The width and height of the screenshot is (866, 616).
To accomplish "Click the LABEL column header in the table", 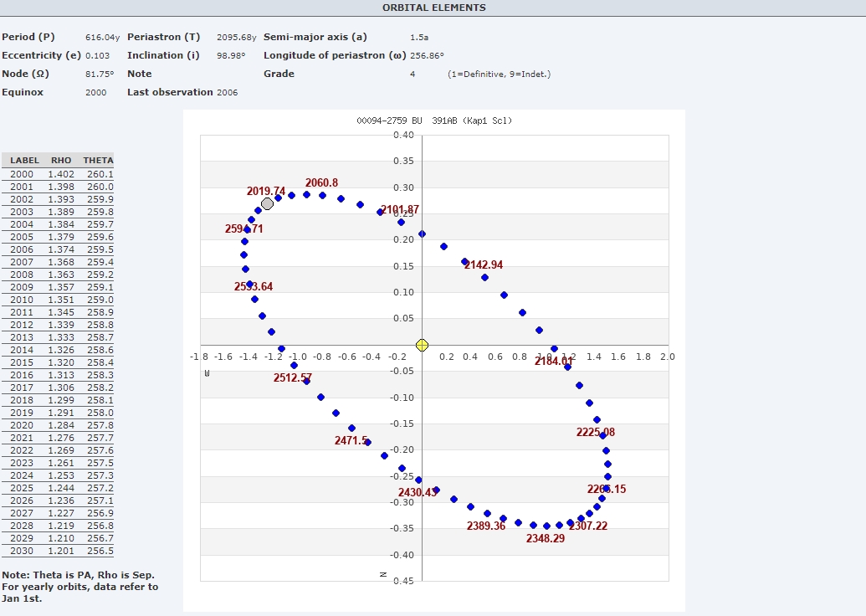I will [x=25, y=160].
